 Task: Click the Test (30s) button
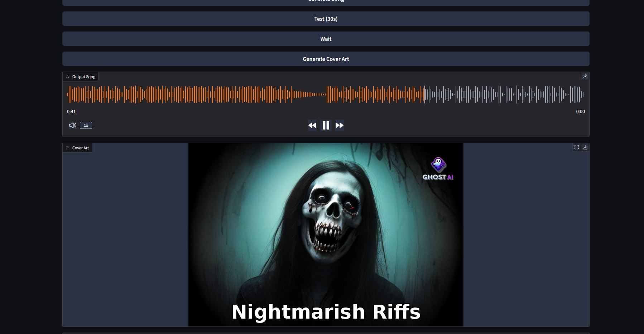pos(326,19)
